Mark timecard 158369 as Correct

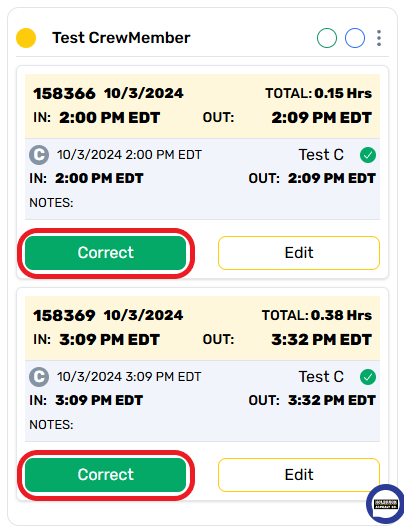pyautogui.click(x=106, y=475)
